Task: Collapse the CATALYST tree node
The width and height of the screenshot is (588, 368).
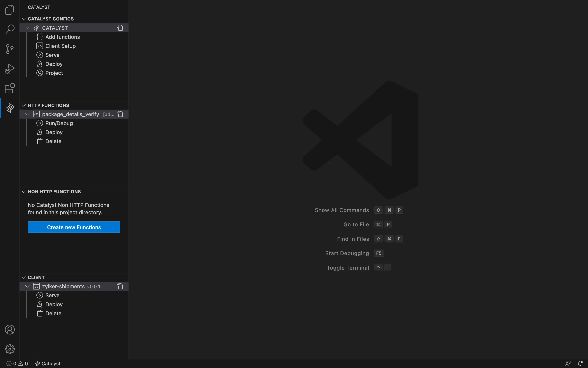Action: click(28, 28)
